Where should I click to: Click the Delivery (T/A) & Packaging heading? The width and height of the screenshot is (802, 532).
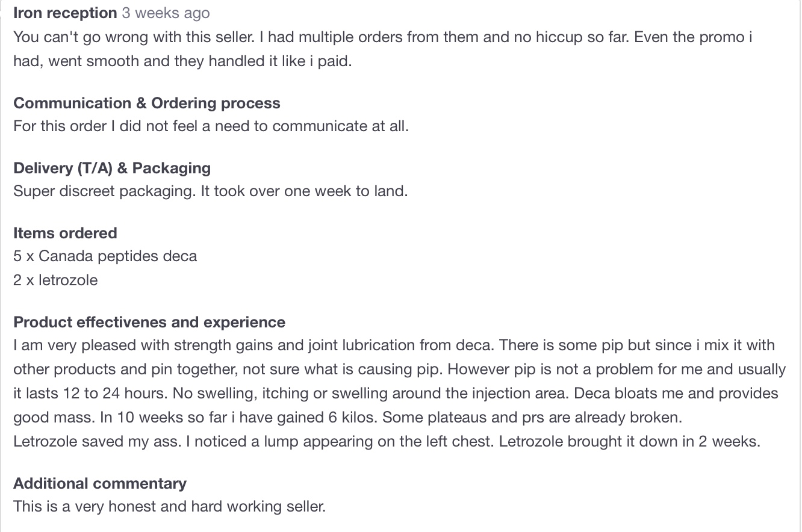tap(112, 168)
